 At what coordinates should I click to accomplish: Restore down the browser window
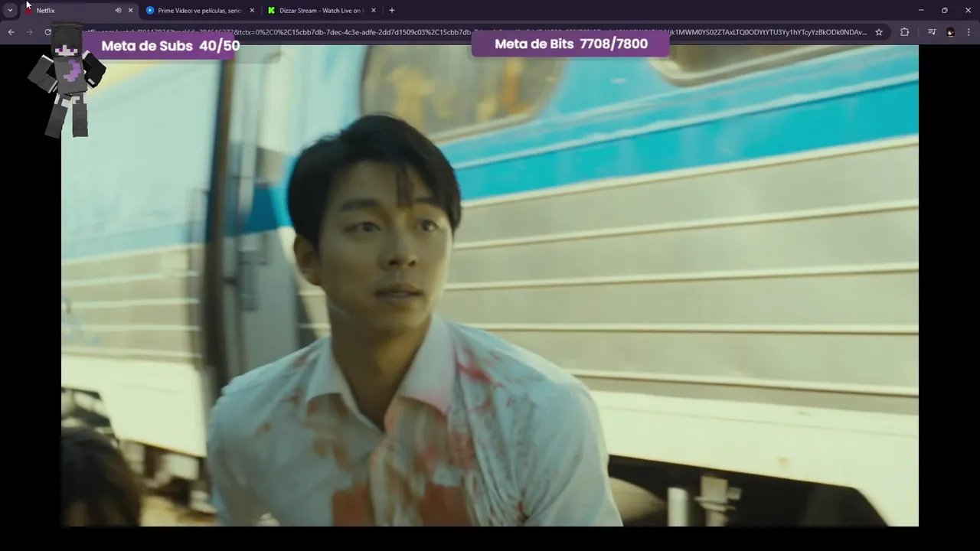point(945,11)
